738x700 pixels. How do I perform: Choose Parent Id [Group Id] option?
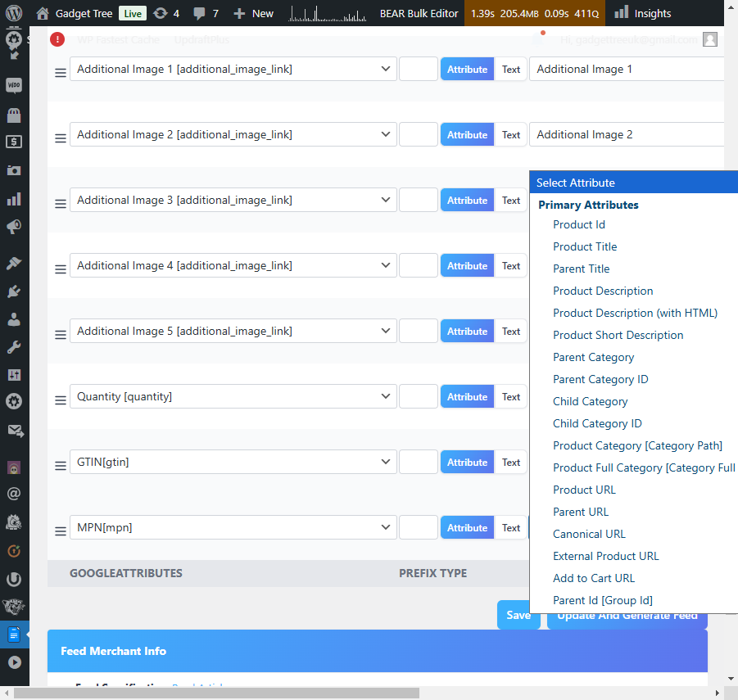pos(603,600)
